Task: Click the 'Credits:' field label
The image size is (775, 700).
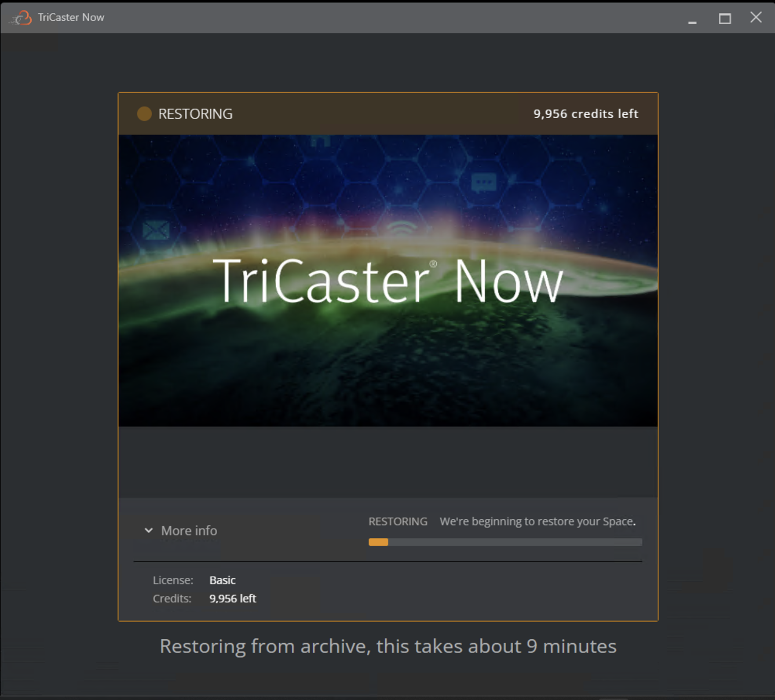Action: point(172,599)
